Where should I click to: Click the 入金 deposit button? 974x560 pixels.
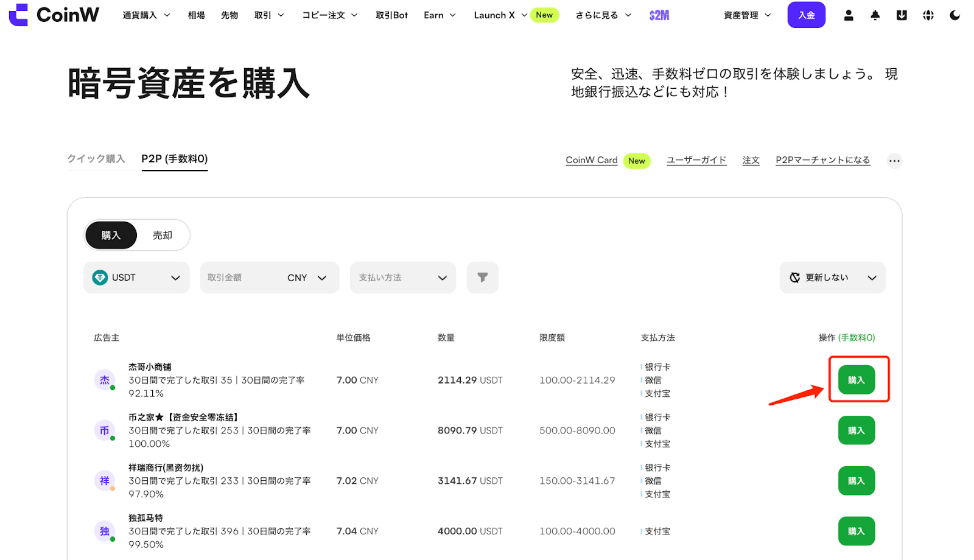point(806,15)
